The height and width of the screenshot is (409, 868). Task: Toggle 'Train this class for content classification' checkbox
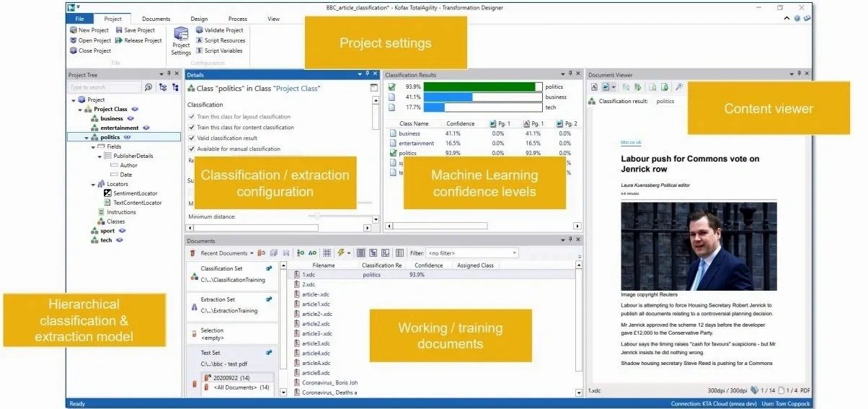click(x=191, y=128)
